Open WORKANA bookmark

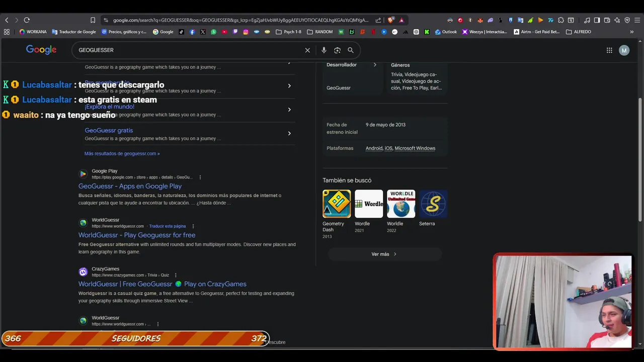33,32
